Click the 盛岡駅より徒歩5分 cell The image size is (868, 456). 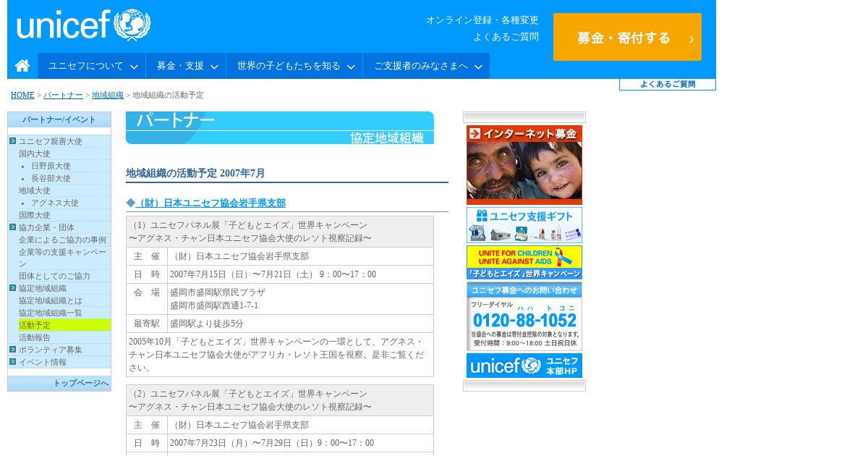[x=300, y=324]
